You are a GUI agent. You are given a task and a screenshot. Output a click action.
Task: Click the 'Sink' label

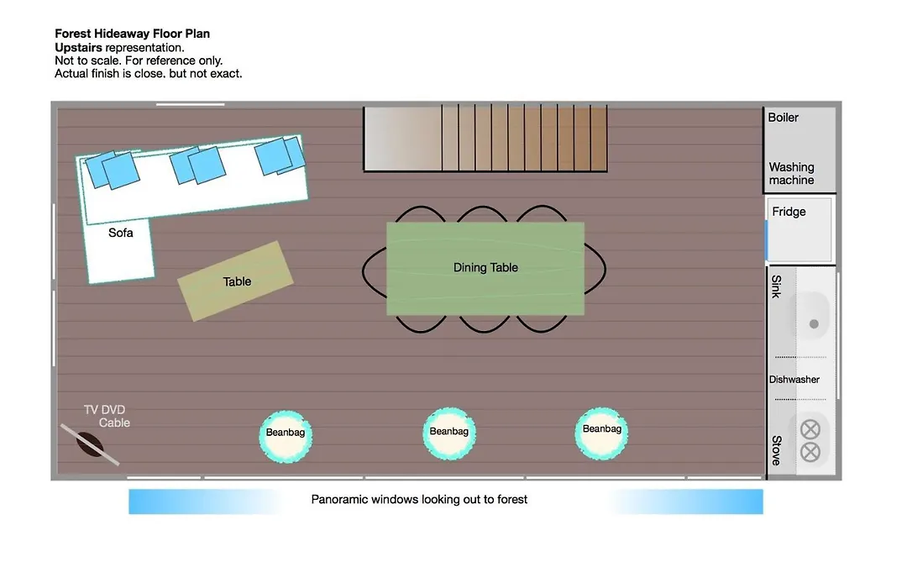pyautogui.click(x=776, y=286)
